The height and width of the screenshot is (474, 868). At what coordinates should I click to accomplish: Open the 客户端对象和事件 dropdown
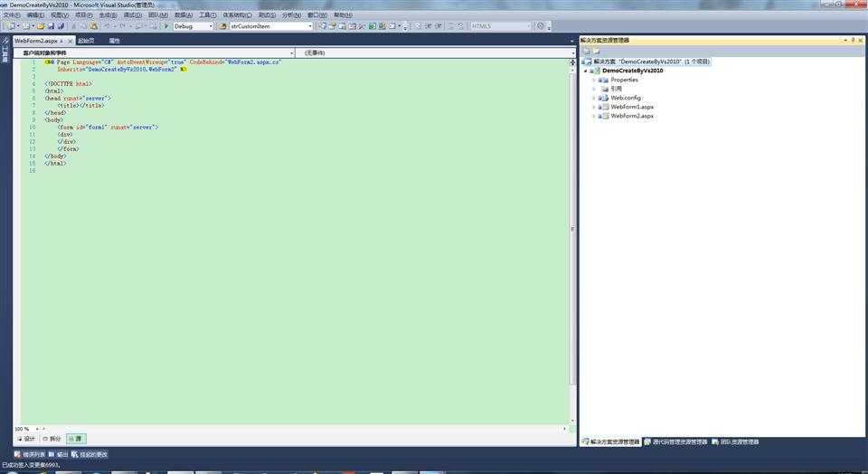point(155,52)
